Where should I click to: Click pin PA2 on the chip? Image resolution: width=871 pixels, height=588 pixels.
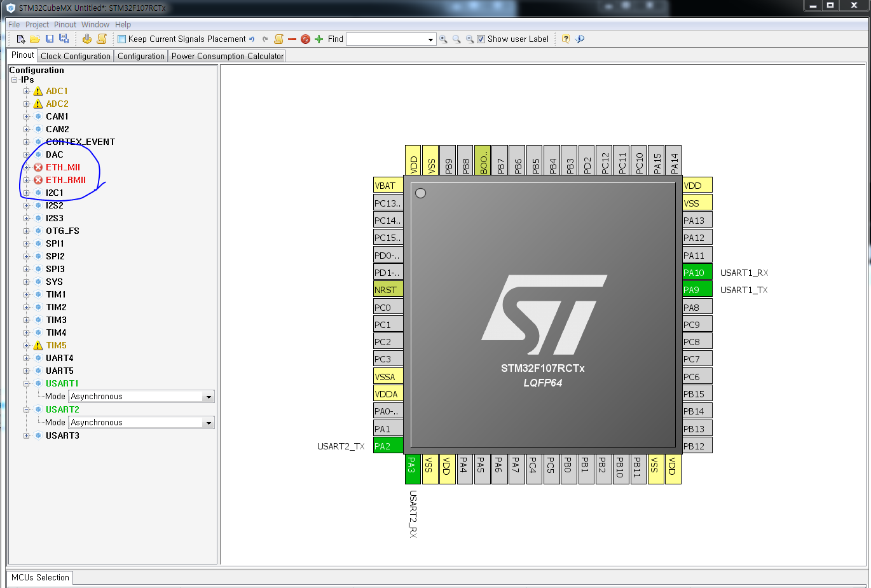point(388,446)
